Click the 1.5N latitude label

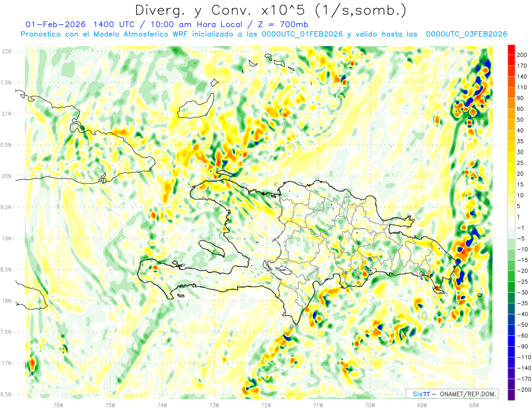[x=7, y=82]
